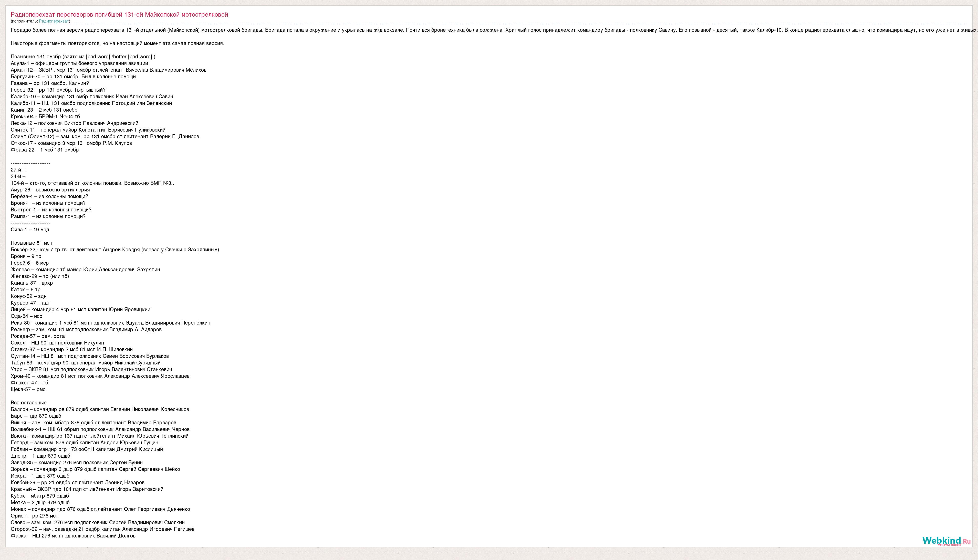The width and height of the screenshot is (978, 560).
Task: Click the Некоторые фрагменты повторяются paragraph
Action: [x=117, y=44]
